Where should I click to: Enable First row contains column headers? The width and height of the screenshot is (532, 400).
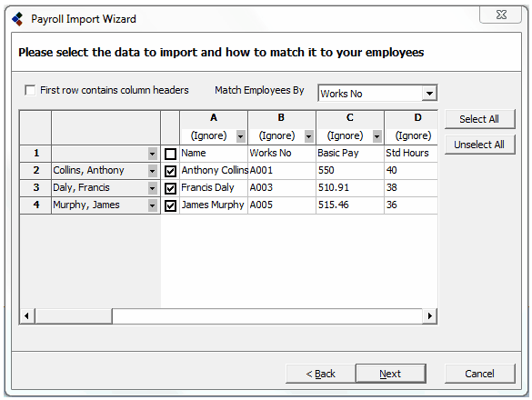[x=30, y=90]
